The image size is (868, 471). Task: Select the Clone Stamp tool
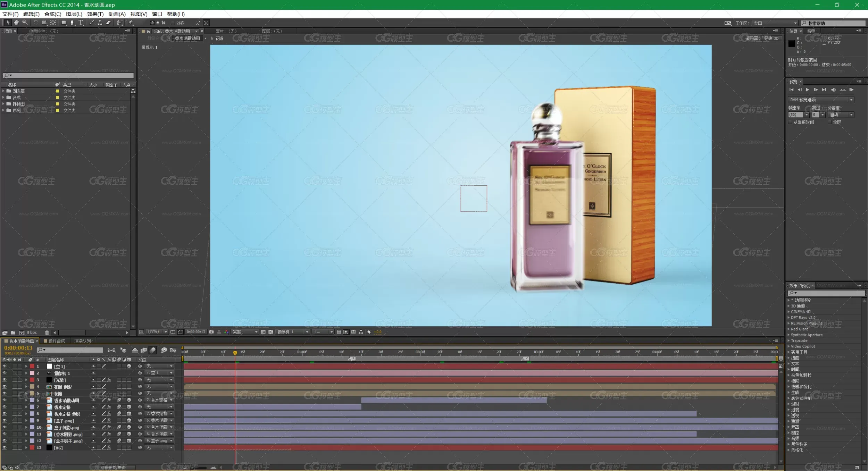pyautogui.click(x=100, y=23)
